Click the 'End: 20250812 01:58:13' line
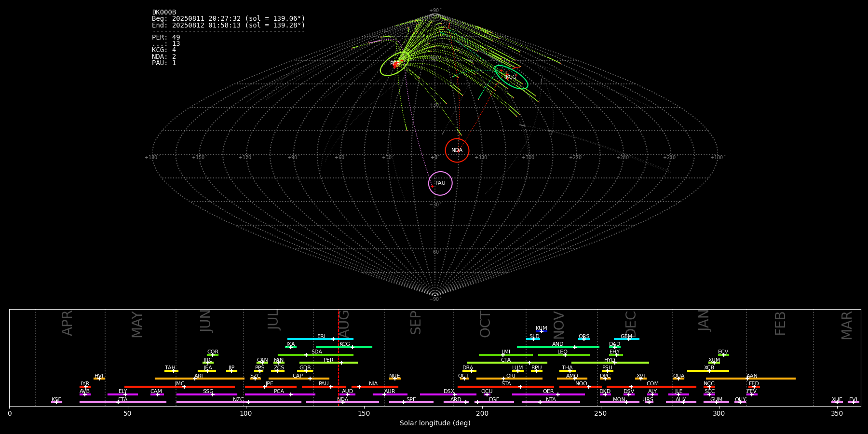The image size is (868, 434). coord(229,25)
